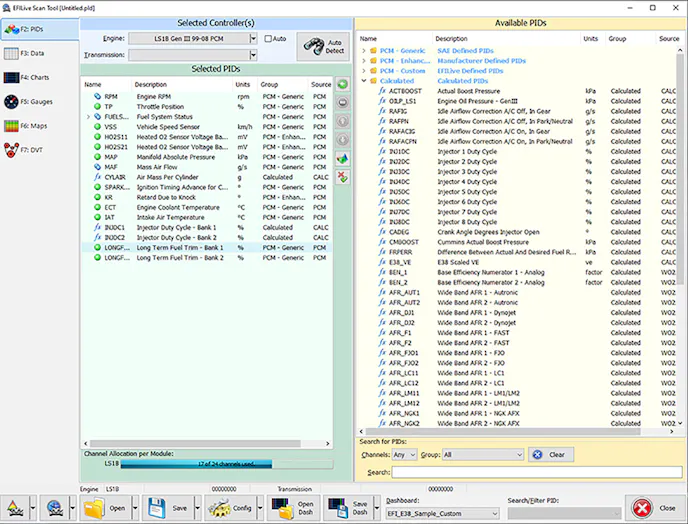The image size is (688, 524).
Task: Open the Channels filter dropdown
Action: tap(404, 454)
